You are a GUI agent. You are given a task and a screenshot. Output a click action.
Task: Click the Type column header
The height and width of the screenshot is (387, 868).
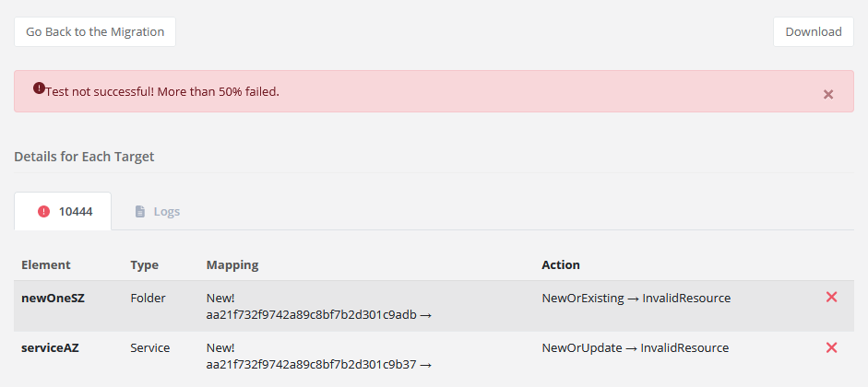click(x=145, y=264)
